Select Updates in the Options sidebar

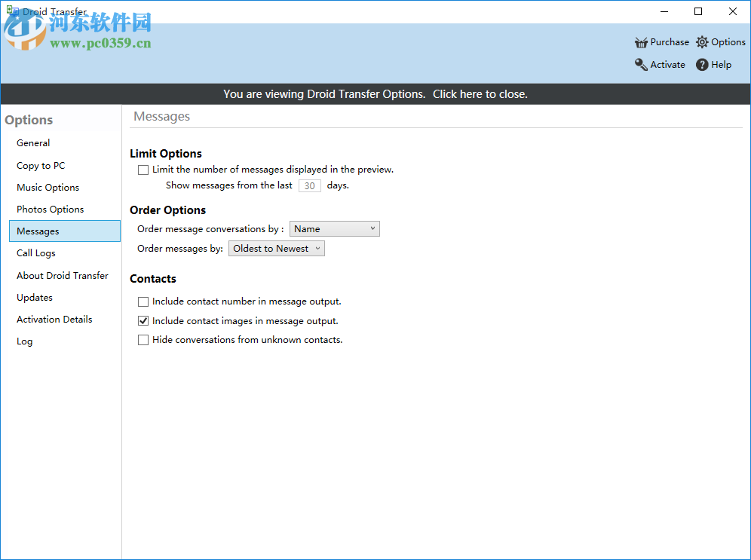(x=34, y=297)
